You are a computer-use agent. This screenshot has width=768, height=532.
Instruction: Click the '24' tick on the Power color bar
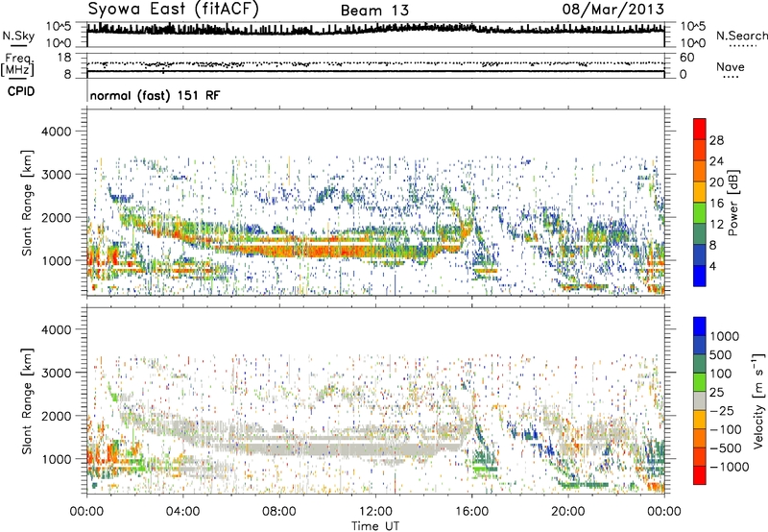pyautogui.click(x=716, y=161)
